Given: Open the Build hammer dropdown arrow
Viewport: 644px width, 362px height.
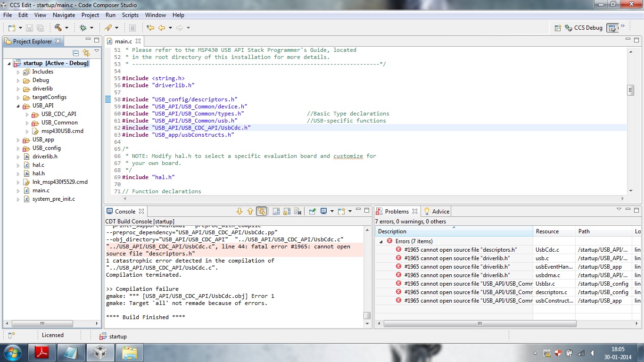Looking at the screenshot, I should pos(66,28).
